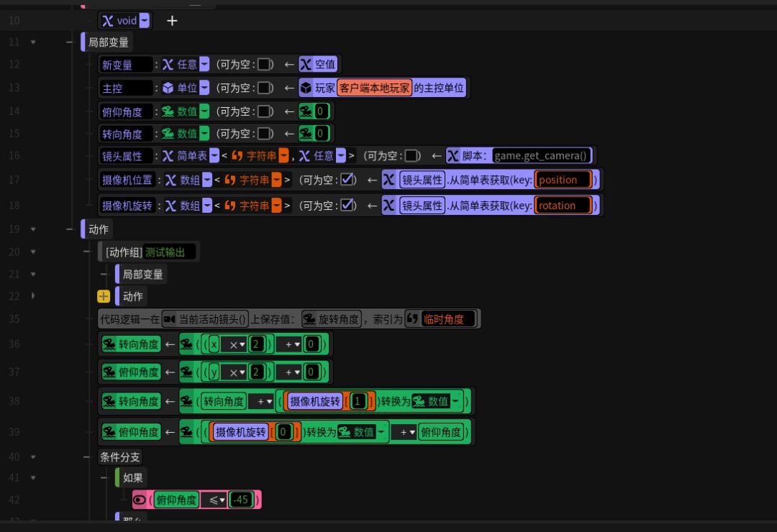
Task: Click the string icon before 临时角度
Action: pos(412,319)
